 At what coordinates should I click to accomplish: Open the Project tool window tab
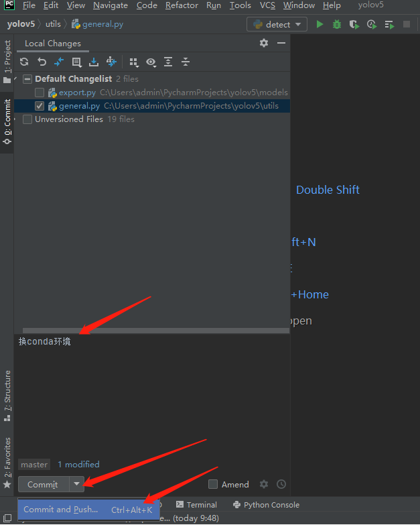[x=7, y=62]
